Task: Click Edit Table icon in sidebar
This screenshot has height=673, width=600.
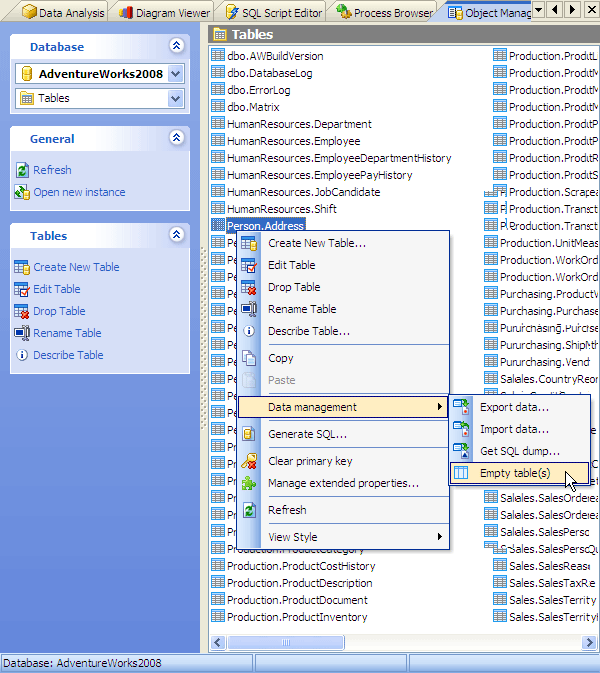Action: pos(21,289)
